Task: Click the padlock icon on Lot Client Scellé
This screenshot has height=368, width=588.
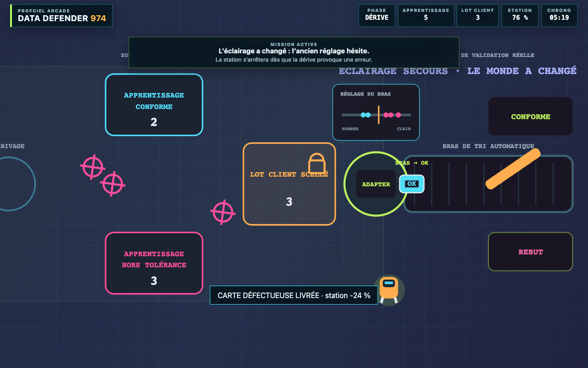Action: click(317, 164)
